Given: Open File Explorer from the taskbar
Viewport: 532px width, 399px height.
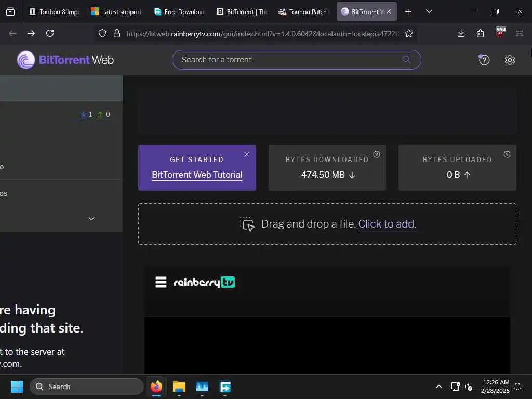Looking at the screenshot, I should pos(179,387).
